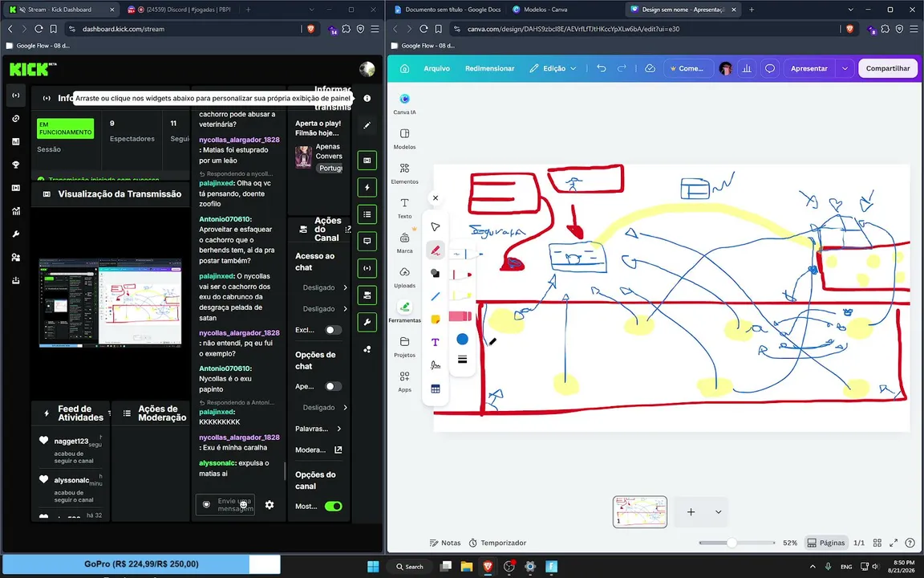Open the Canva insights bar chart icon
Screen dimensions: 924x578
(747, 68)
